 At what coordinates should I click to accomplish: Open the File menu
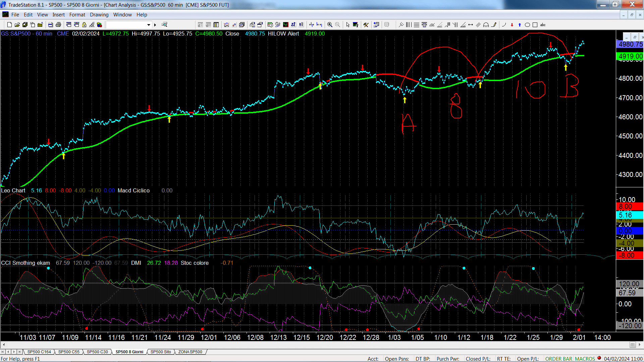coord(15,15)
